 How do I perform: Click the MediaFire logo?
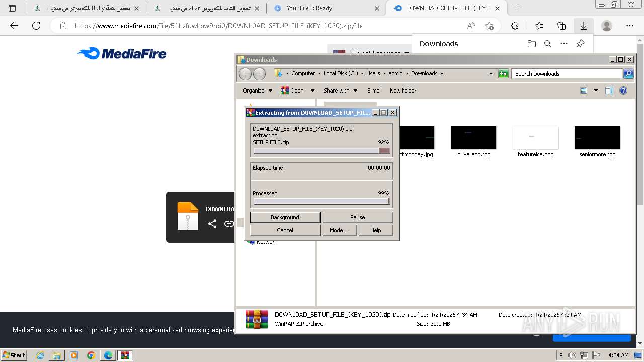[122, 53]
